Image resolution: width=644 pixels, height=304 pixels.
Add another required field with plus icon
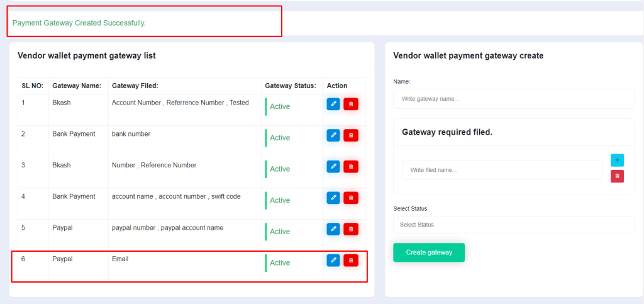(617, 160)
